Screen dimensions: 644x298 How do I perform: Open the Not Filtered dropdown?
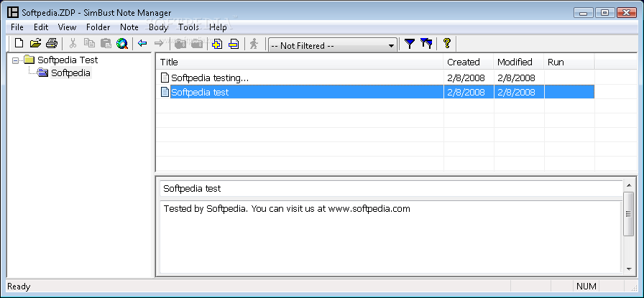[333, 45]
